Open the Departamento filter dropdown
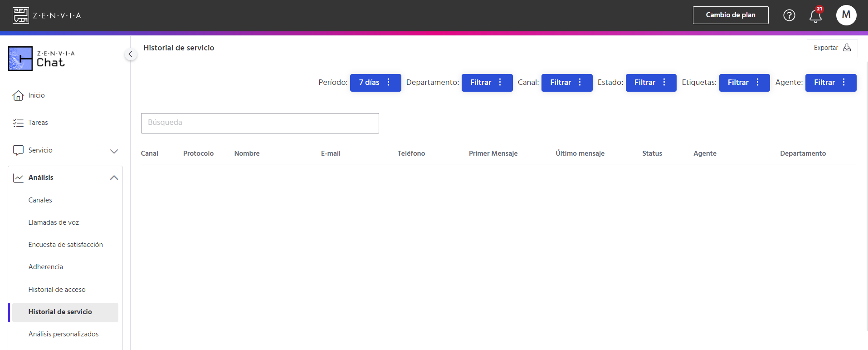This screenshot has width=868, height=350. (487, 83)
